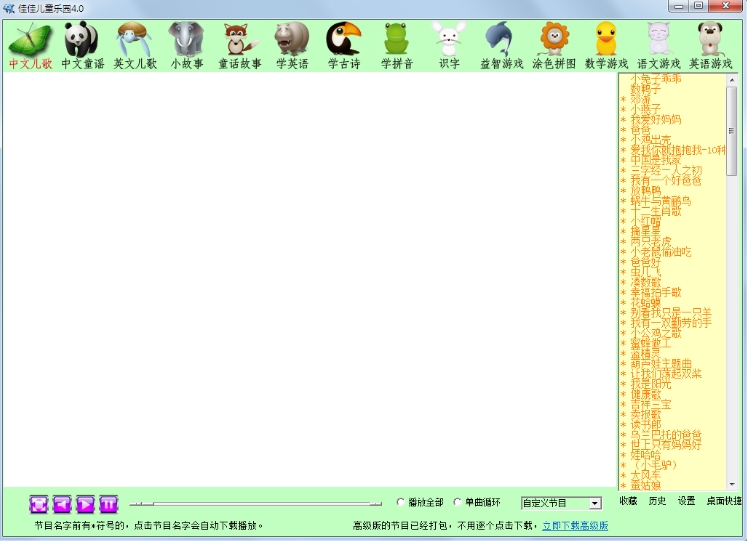Play the song 我爱好妈妈
The image size is (747, 541).
[656, 120]
